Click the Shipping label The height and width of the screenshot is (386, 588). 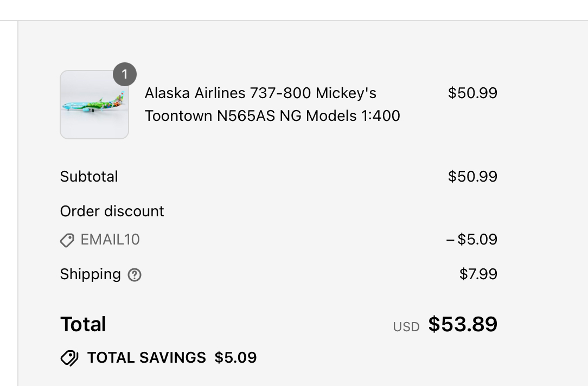91,274
